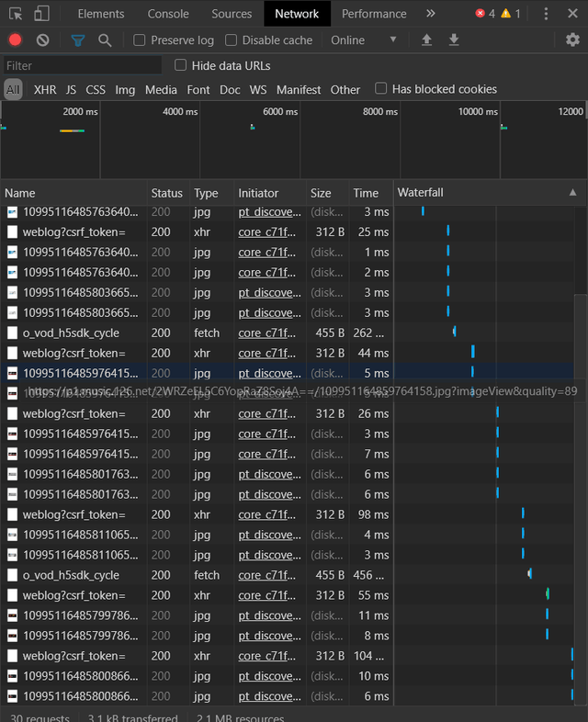Open the DevTools three-dot menu
Viewport: 588px width, 722px height.
point(546,14)
